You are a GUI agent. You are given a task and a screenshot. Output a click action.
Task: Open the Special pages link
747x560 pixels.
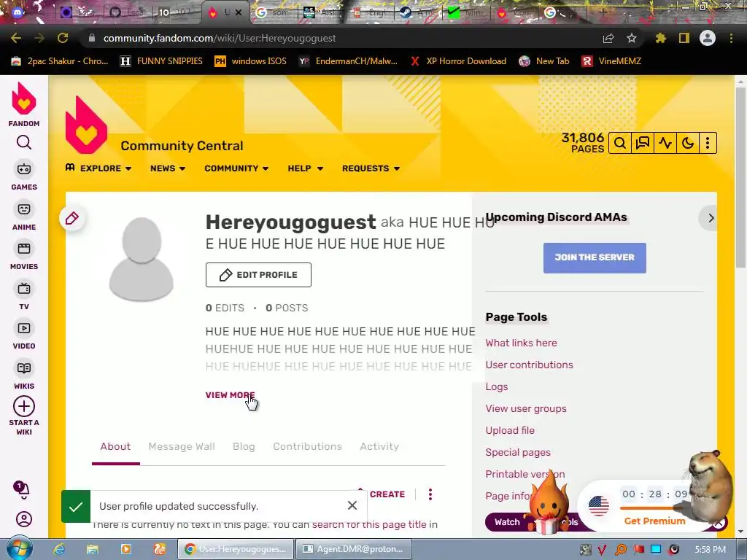[x=518, y=452]
